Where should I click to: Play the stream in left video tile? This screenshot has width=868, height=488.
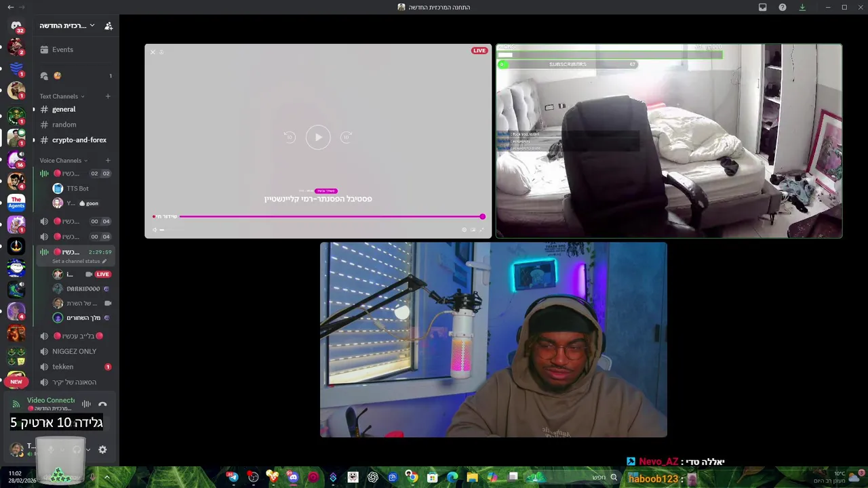pos(318,137)
